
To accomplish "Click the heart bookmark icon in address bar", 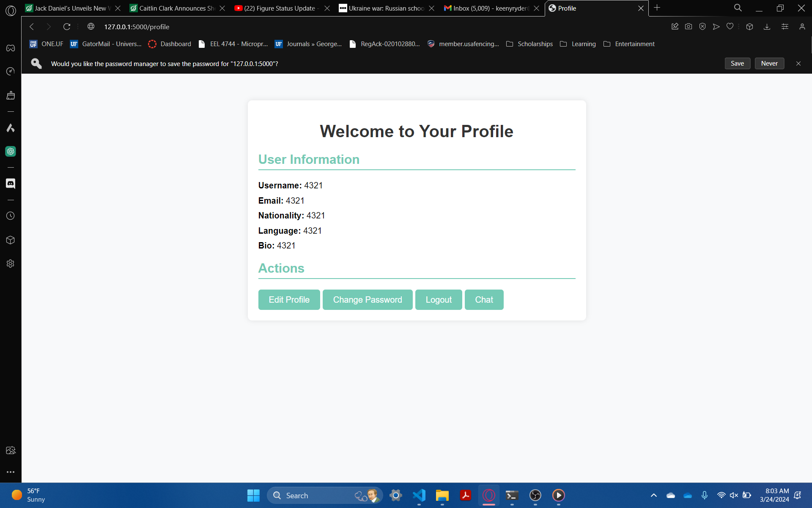I will tap(730, 27).
